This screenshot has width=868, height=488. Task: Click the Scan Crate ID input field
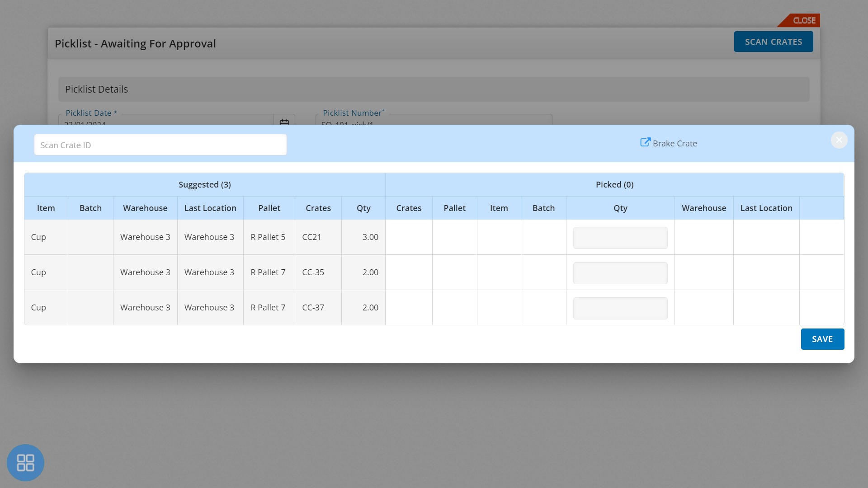click(x=160, y=144)
